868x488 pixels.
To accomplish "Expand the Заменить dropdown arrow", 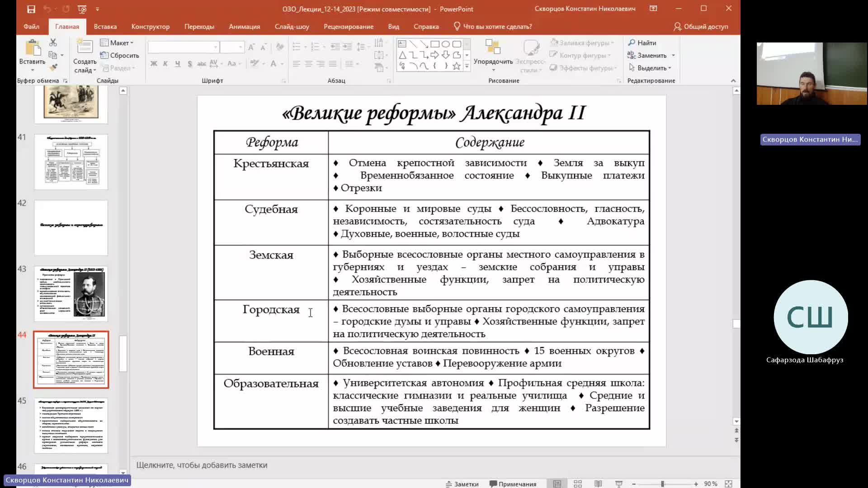I will click(x=673, y=55).
